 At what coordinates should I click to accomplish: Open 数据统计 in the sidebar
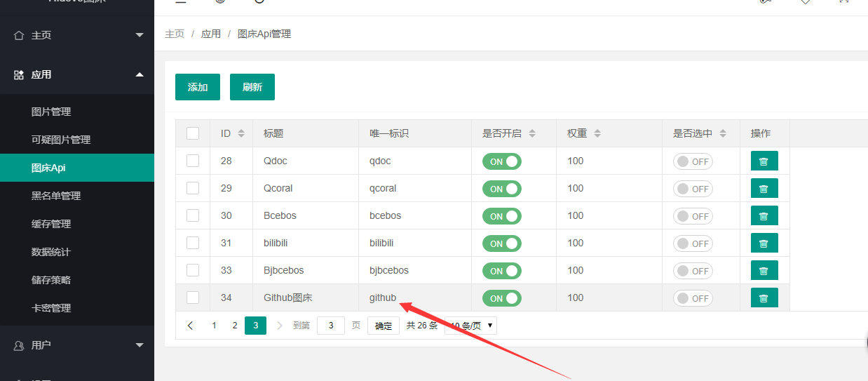(x=77, y=252)
